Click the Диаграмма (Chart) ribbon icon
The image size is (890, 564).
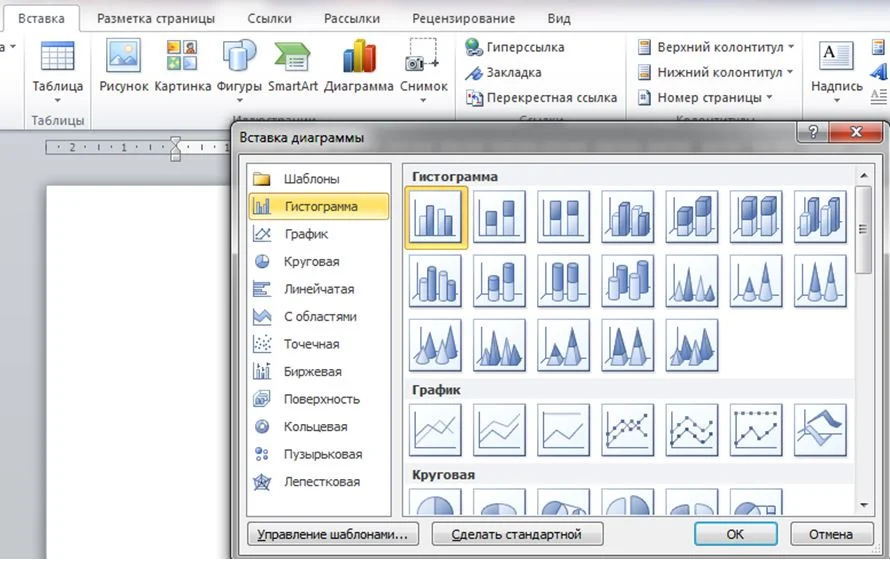coord(359,66)
